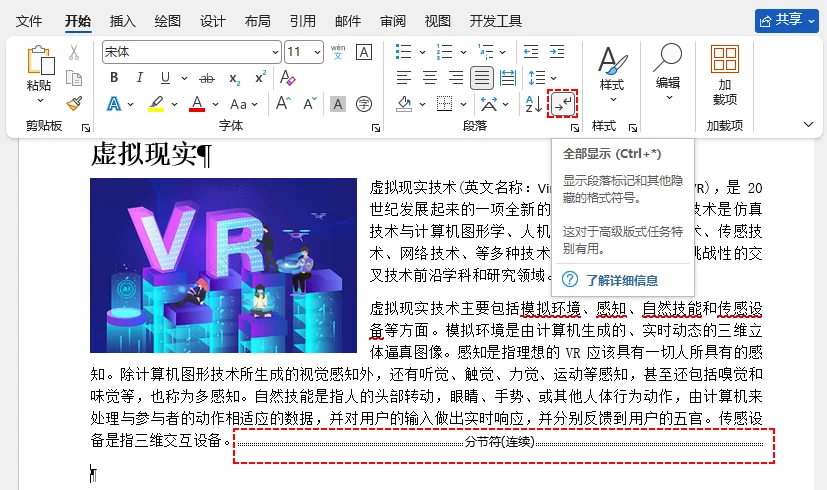827x490 pixels.
Task: Open the font name dropdown
Action: pyautogui.click(x=275, y=52)
